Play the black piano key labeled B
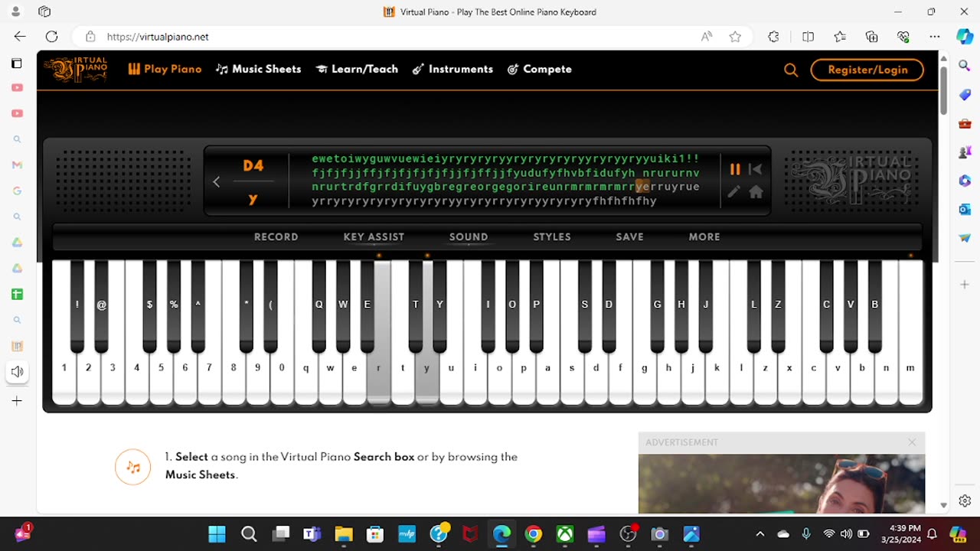Image resolution: width=980 pixels, height=551 pixels. pyautogui.click(x=874, y=306)
